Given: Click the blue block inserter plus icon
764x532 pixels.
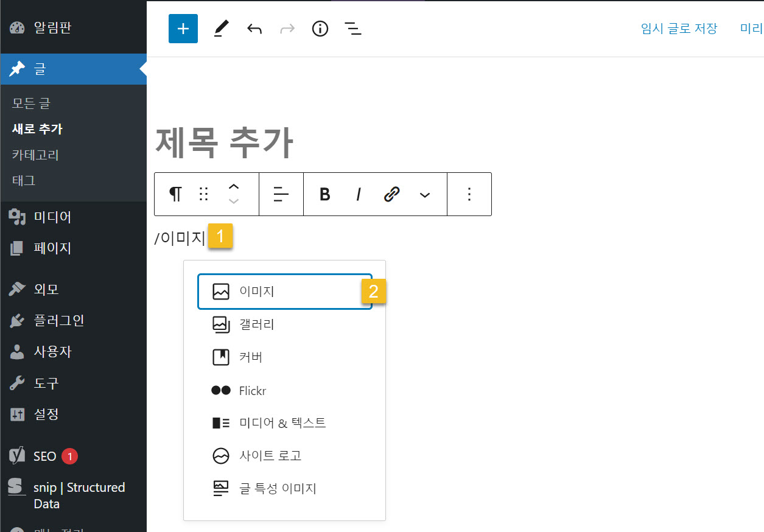Looking at the screenshot, I should click(x=183, y=29).
